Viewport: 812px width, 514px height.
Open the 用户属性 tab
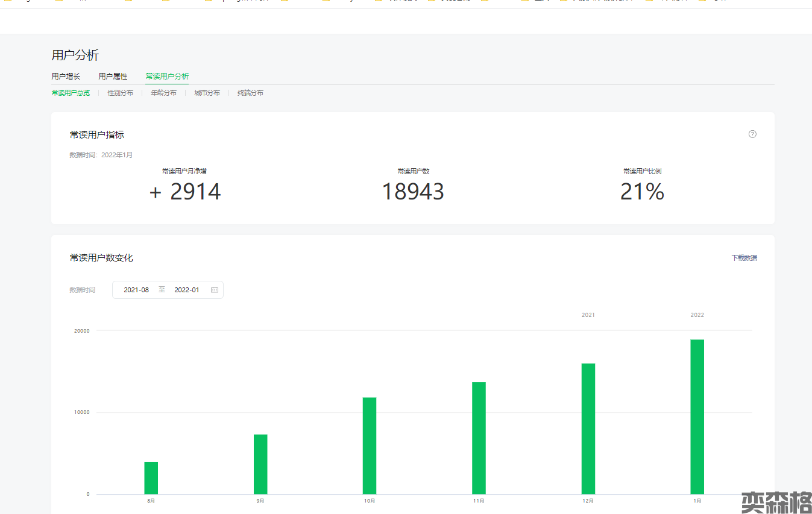pyautogui.click(x=113, y=77)
